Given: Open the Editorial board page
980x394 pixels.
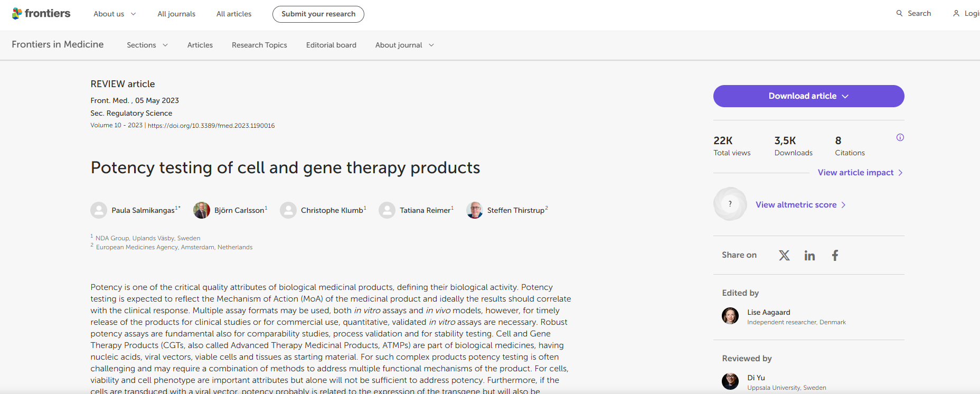Looking at the screenshot, I should coord(331,45).
